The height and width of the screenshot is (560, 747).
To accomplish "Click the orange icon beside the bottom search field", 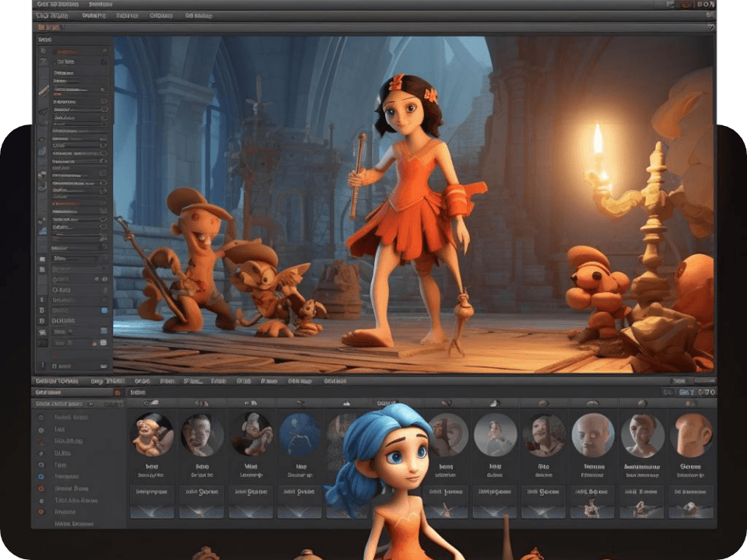I will click(x=118, y=393).
